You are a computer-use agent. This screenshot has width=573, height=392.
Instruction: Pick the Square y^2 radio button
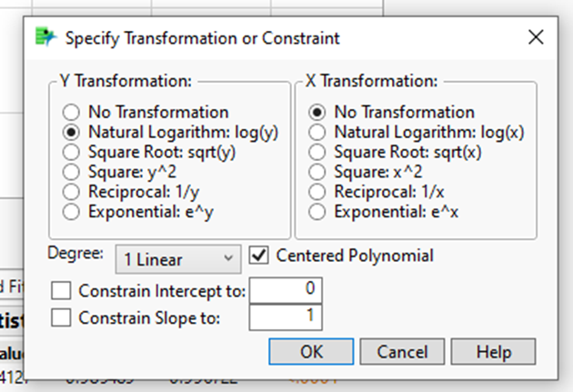[72, 172]
